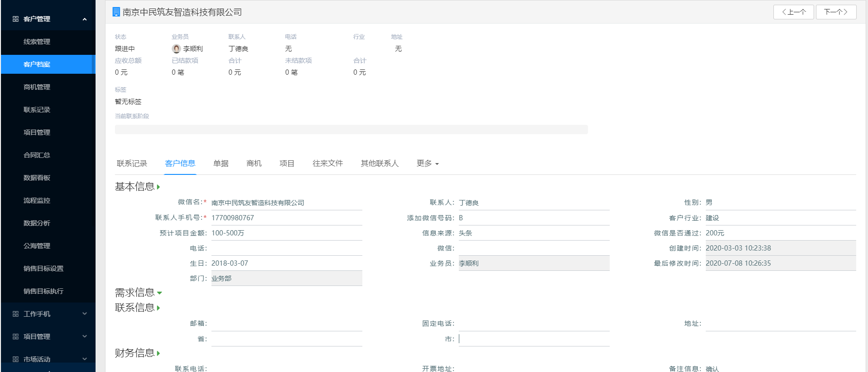868x372 pixels.
Task: Click the 预计项目金额 field
Action: pos(287,233)
